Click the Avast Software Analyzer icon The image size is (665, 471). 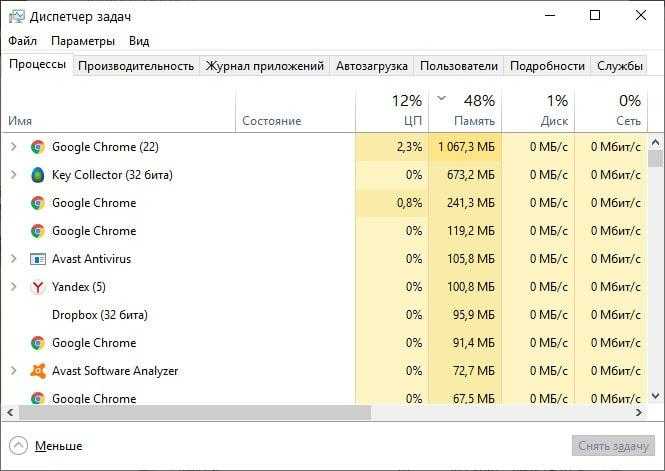pos(37,371)
